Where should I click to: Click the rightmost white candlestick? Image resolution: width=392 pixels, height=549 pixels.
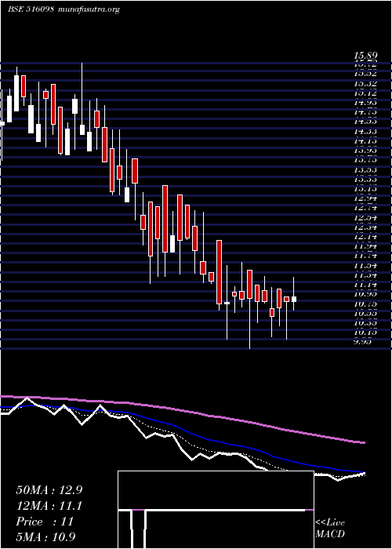pos(294,299)
